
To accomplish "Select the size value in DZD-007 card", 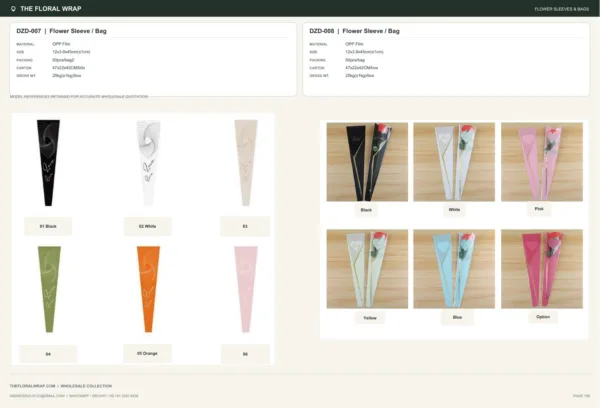I will [71, 52].
